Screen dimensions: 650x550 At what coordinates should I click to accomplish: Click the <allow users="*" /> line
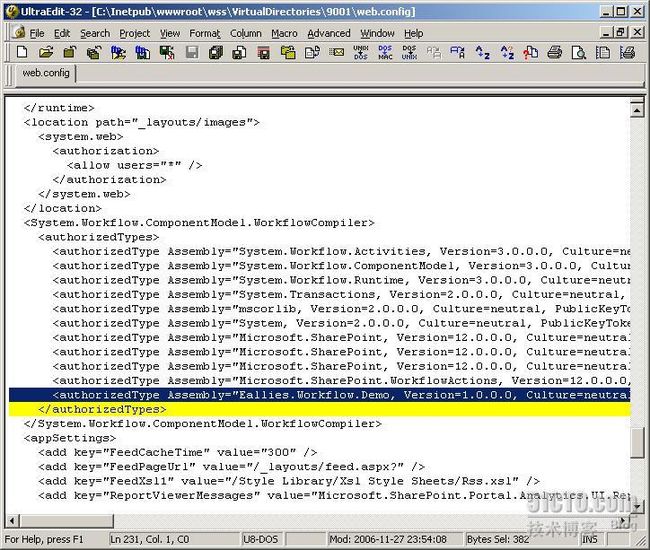(134, 165)
